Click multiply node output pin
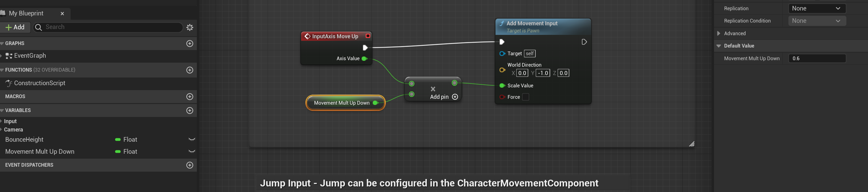Viewport: 868px width, 192px height. [454, 83]
